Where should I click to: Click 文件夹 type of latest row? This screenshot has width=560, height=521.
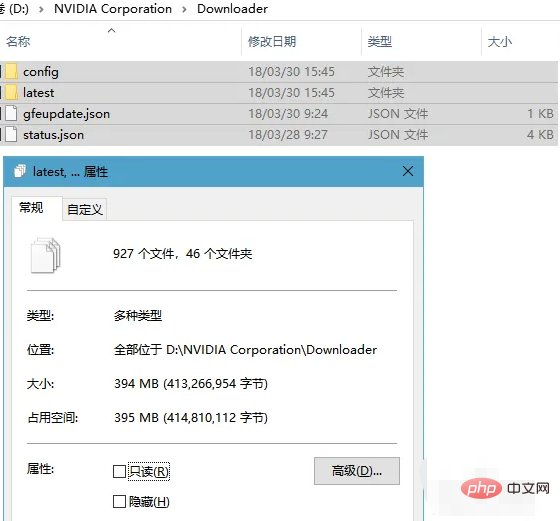386,93
